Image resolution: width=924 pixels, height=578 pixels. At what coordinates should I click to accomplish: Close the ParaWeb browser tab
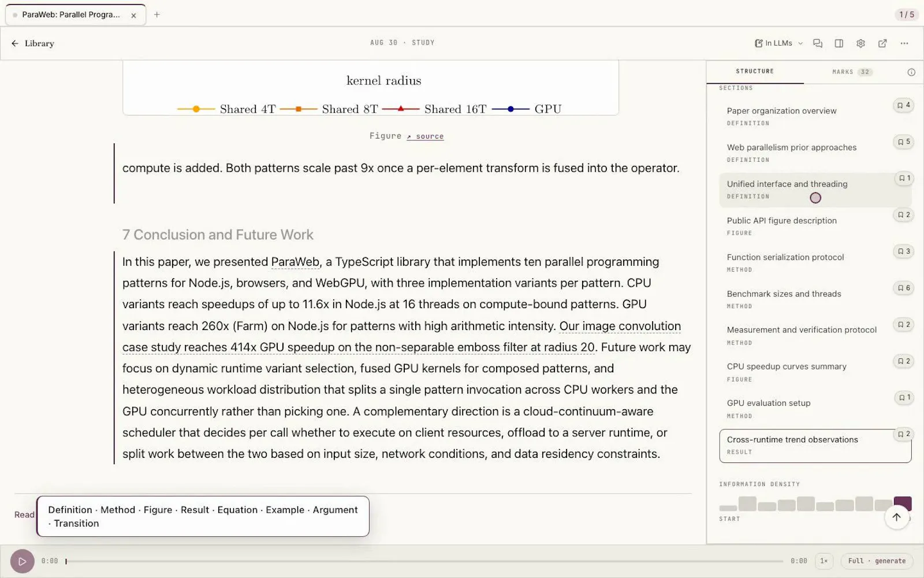pyautogui.click(x=133, y=16)
